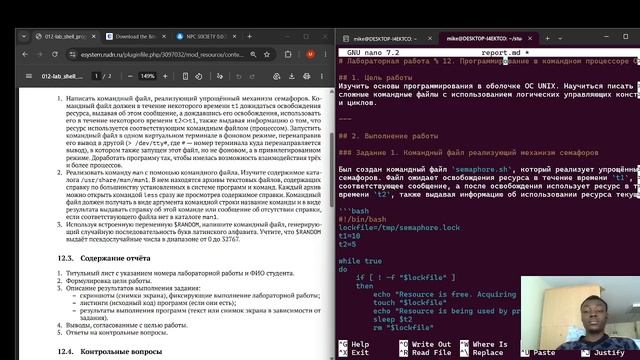Image resolution: width=640 pixels, height=360 pixels.
Task: Click heading "12.3. Содержание отчёта" in PDF
Action: tap(104, 258)
